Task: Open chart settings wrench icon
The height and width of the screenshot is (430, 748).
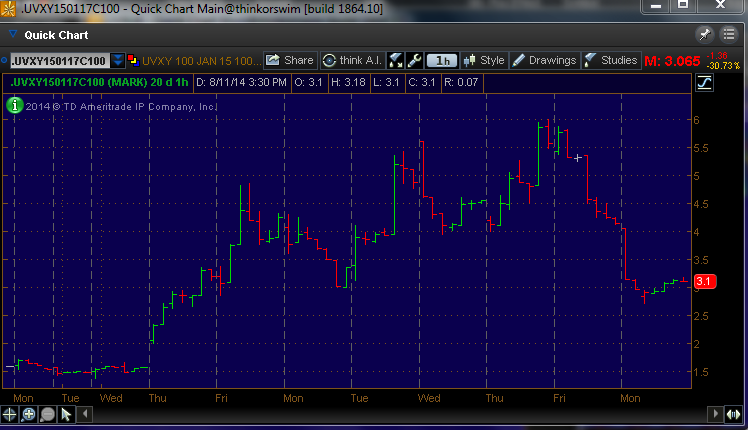Action: pyautogui.click(x=414, y=60)
